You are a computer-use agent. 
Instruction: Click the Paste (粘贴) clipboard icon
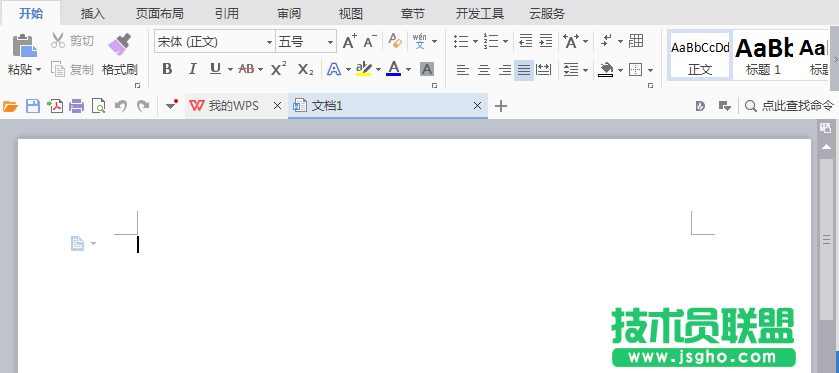click(x=25, y=46)
